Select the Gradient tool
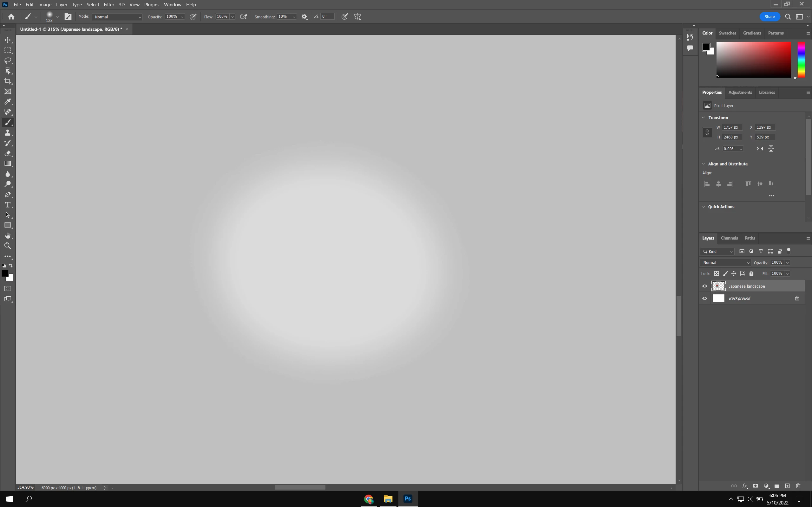Viewport: 812px width, 507px height. 8,164
